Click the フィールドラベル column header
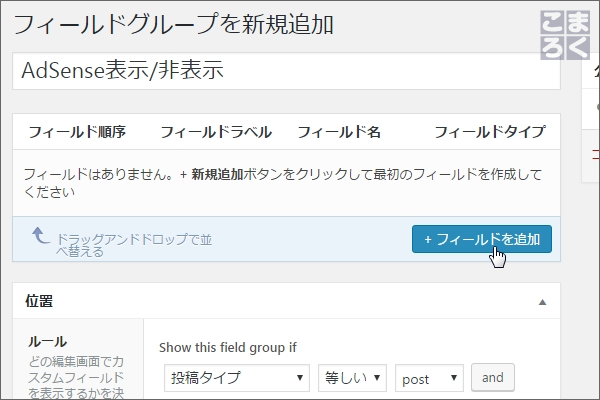The height and width of the screenshot is (400, 600). (x=216, y=132)
